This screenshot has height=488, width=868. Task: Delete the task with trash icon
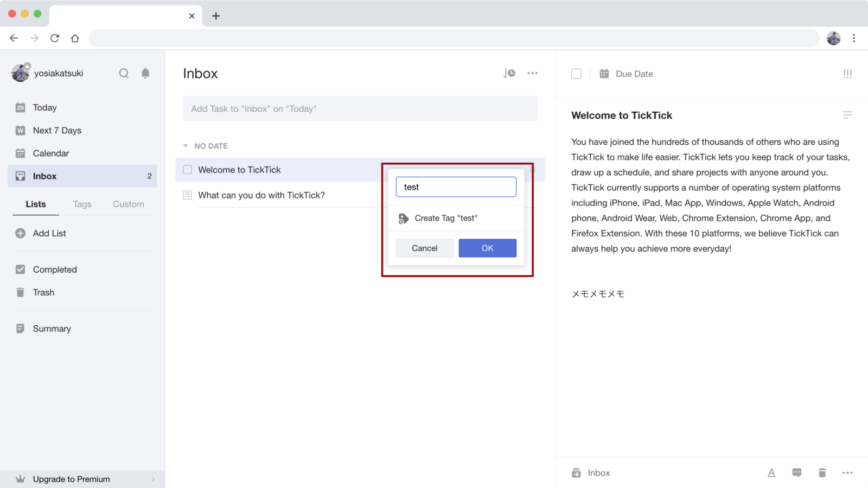pos(822,473)
